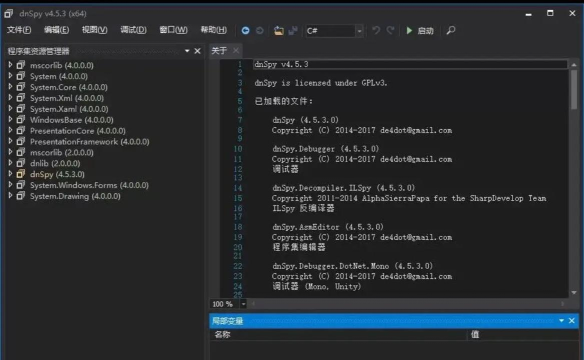Close the 关于 tab
The image size is (584, 360).
click(236, 50)
